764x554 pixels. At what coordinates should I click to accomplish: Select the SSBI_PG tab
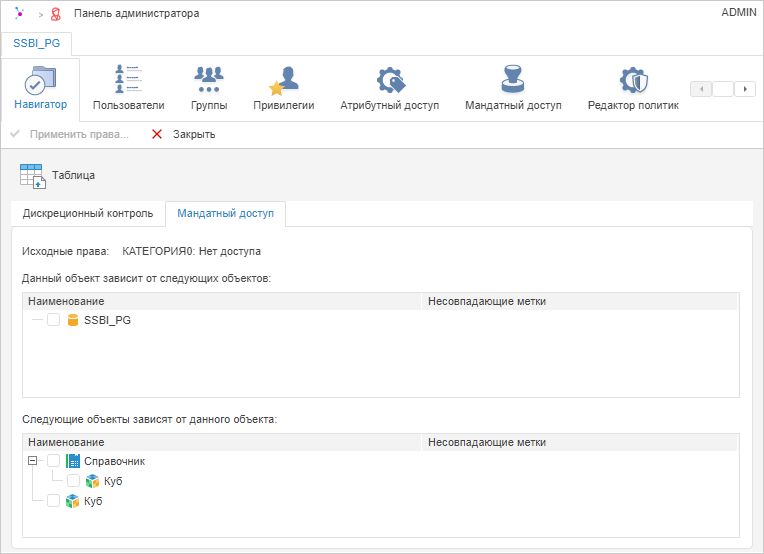click(x=36, y=45)
